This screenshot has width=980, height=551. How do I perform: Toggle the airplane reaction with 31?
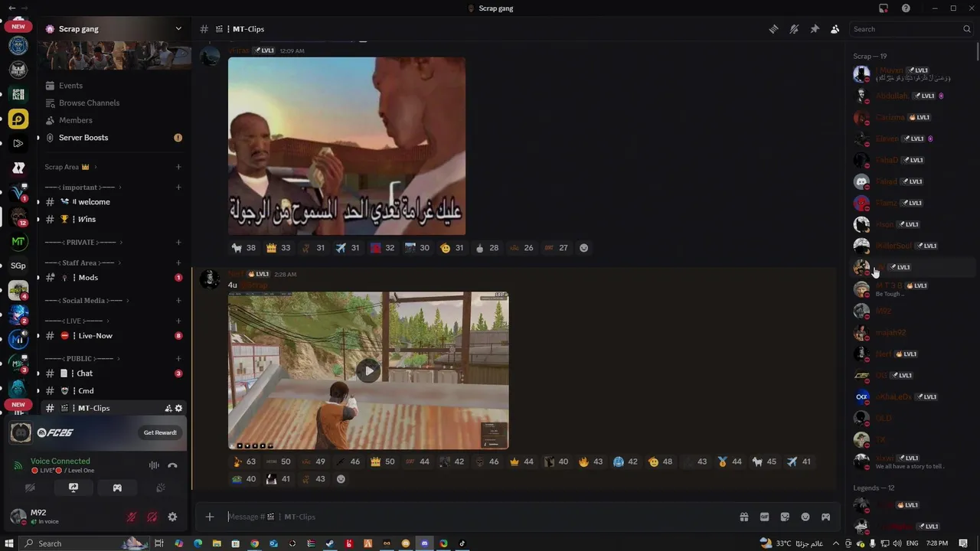(x=348, y=248)
